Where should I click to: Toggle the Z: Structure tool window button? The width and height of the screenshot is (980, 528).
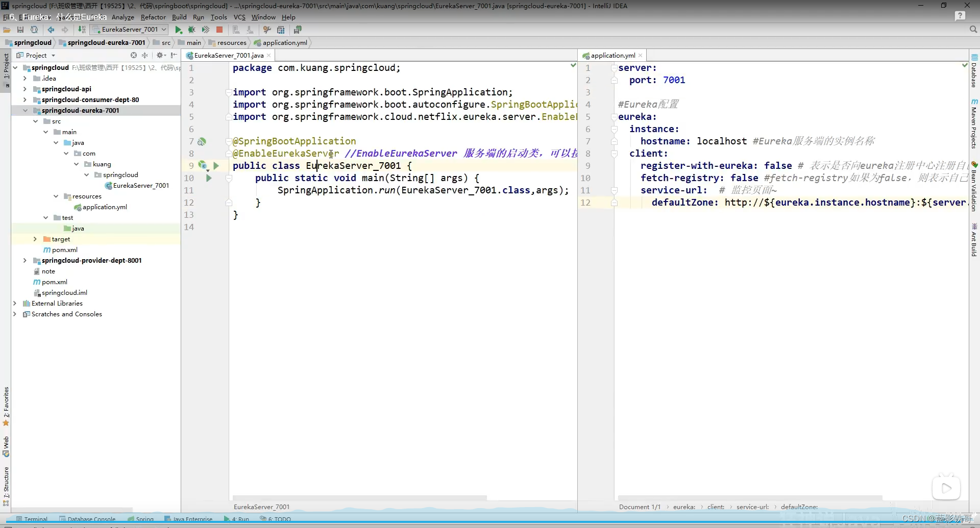click(x=6, y=486)
